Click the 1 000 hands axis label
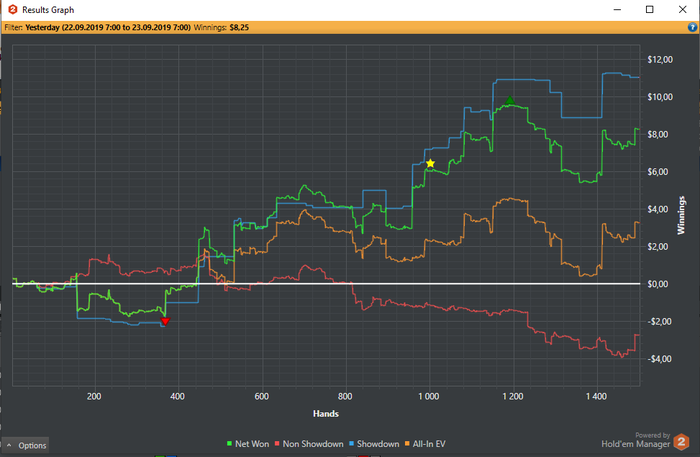The width and height of the screenshot is (700, 457). [429, 396]
